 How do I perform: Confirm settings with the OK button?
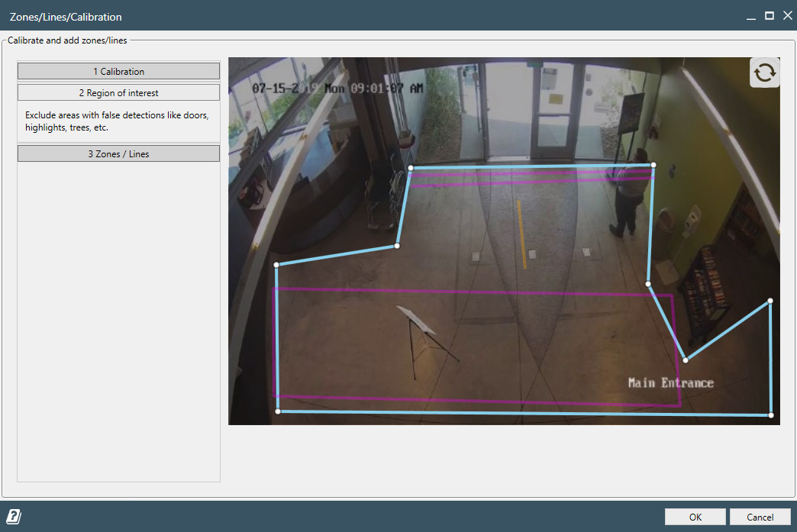pyautogui.click(x=695, y=517)
